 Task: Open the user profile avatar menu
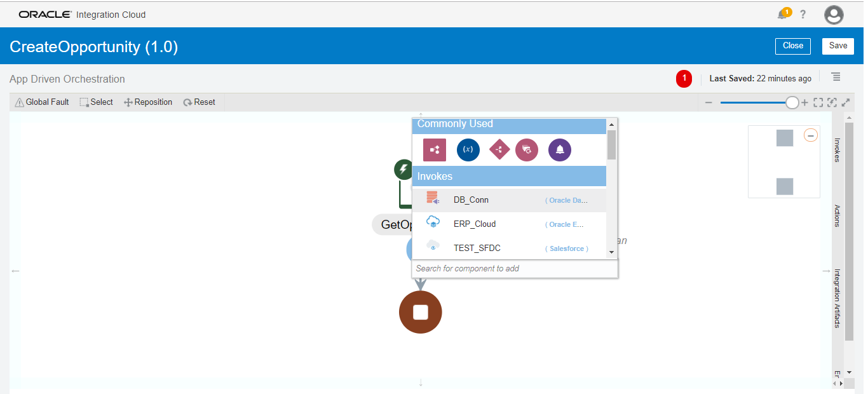coord(834,15)
